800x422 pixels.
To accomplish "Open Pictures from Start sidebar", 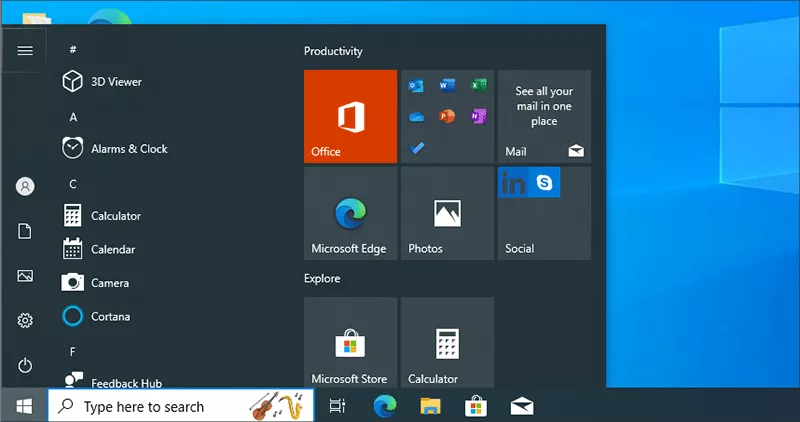I will tap(25, 276).
